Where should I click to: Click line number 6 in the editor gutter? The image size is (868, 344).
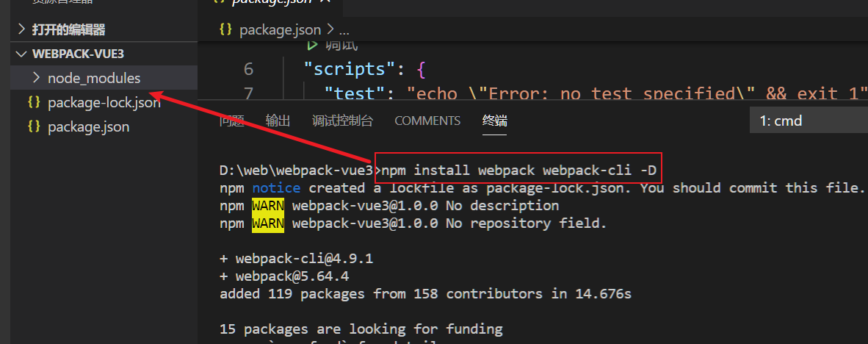tap(248, 69)
